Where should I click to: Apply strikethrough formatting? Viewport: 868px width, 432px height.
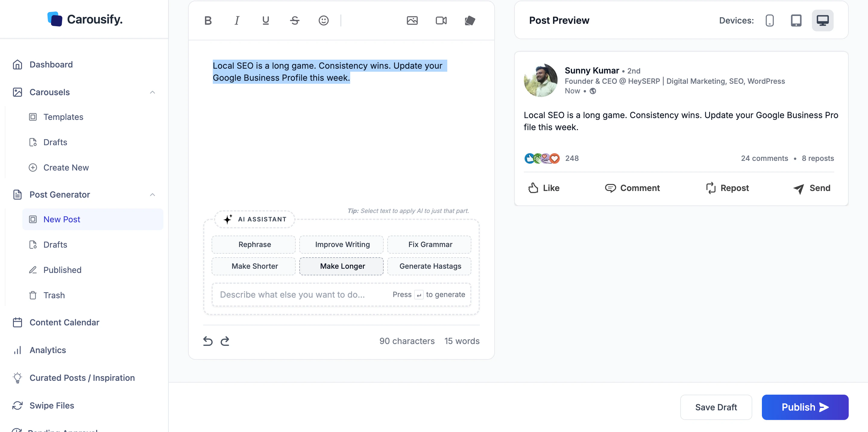pyautogui.click(x=294, y=20)
